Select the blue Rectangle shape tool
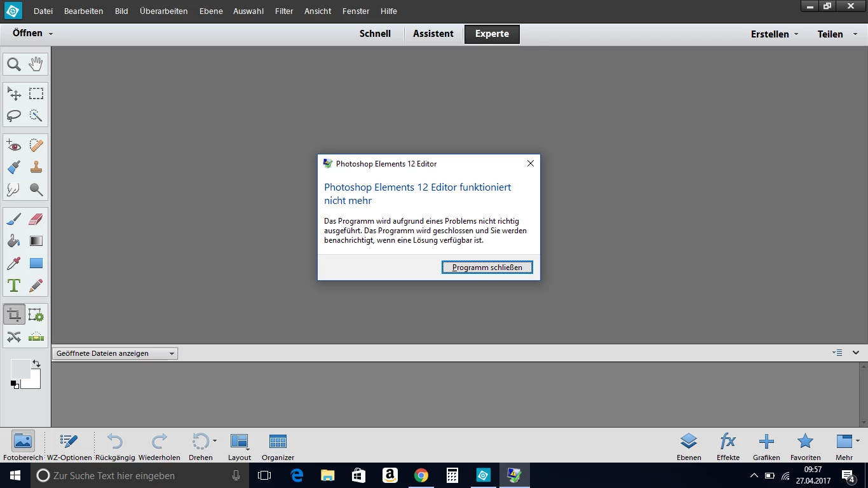868x488 pixels. click(36, 263)
